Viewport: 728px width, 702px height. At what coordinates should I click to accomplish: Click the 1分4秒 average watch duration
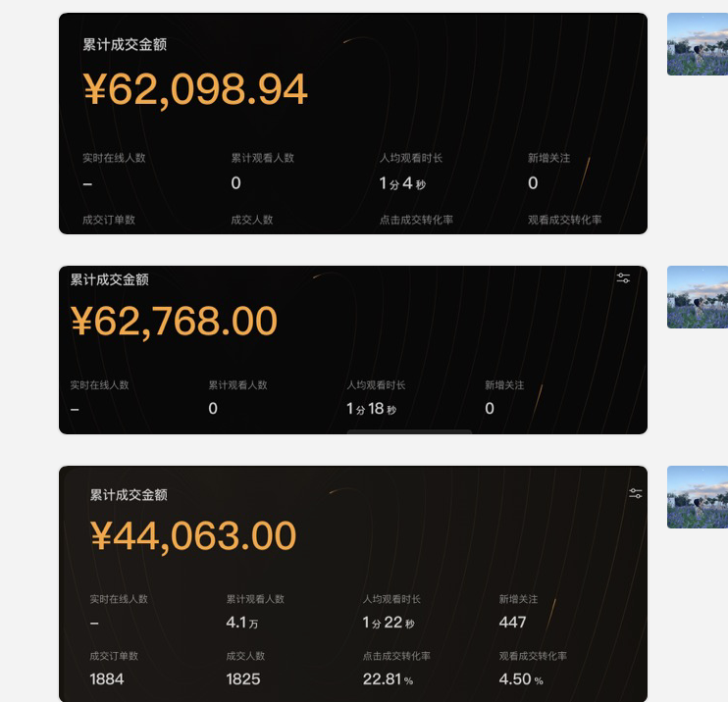[x=402, y=183]
